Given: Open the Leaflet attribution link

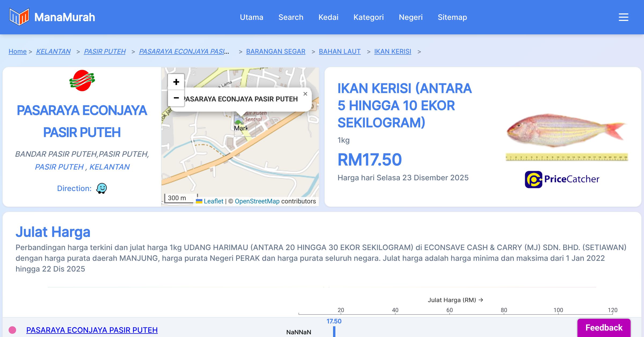Looking at the screenshot, I should pyautogui.click(x=213, y=201).
